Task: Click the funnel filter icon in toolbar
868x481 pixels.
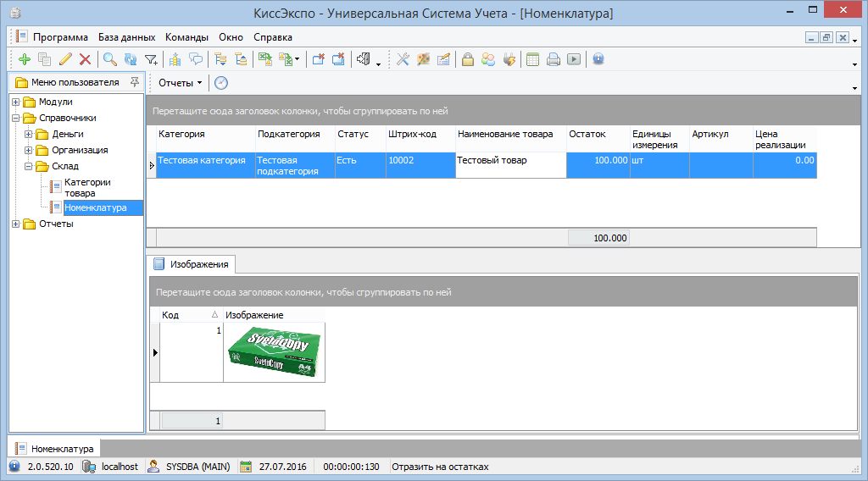Action: click(151, 59)
